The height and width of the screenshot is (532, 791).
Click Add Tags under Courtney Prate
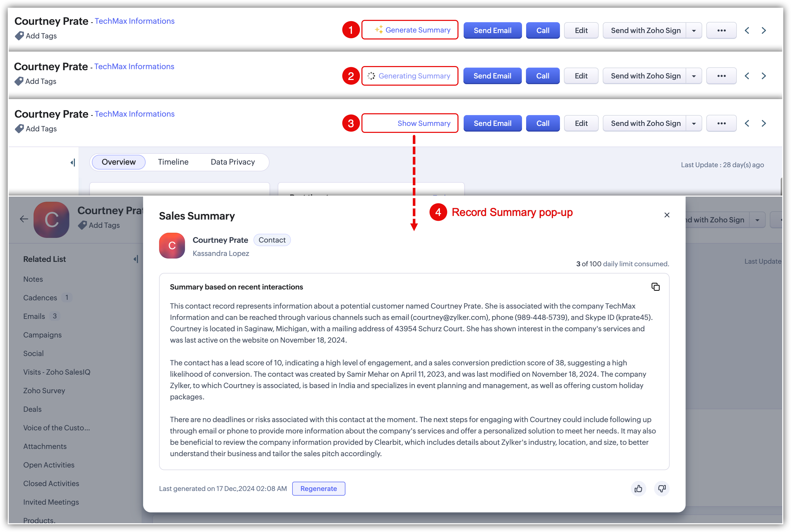41,36
